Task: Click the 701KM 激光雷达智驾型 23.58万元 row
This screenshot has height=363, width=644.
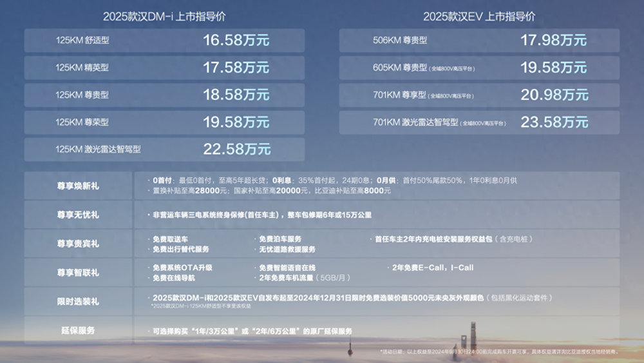Action: click(479, 122)
